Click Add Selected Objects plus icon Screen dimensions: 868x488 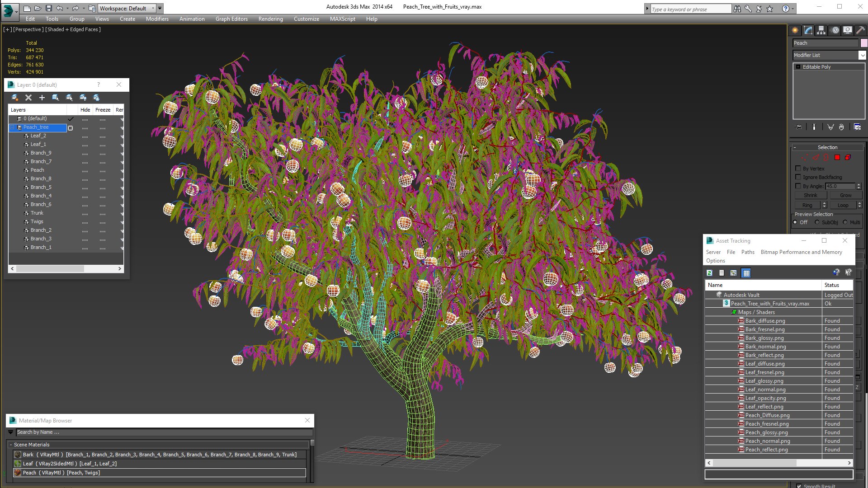[42, 98]
